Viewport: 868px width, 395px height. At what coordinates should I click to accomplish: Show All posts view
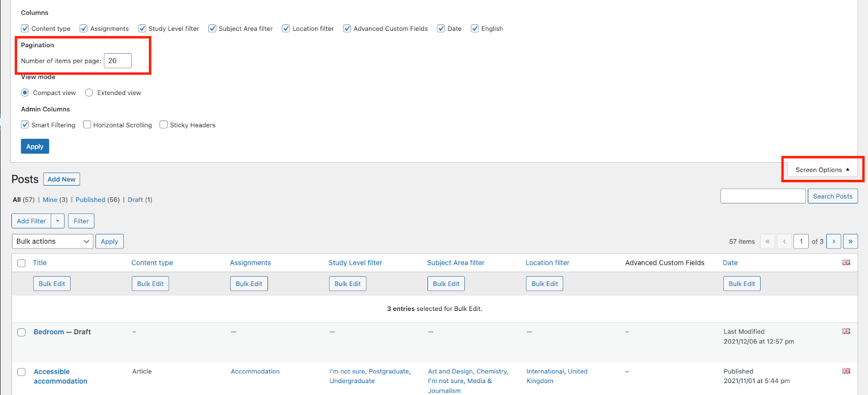click(x=17, y=200)
